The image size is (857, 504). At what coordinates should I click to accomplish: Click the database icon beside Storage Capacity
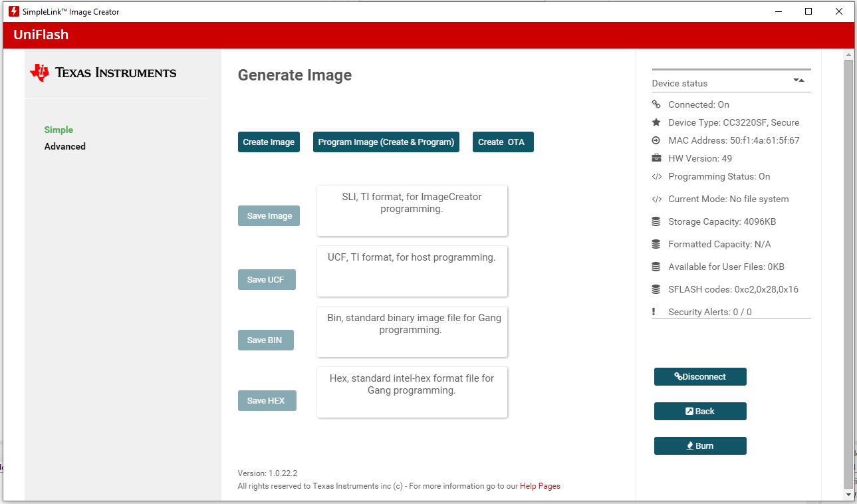tap(656, 221)
